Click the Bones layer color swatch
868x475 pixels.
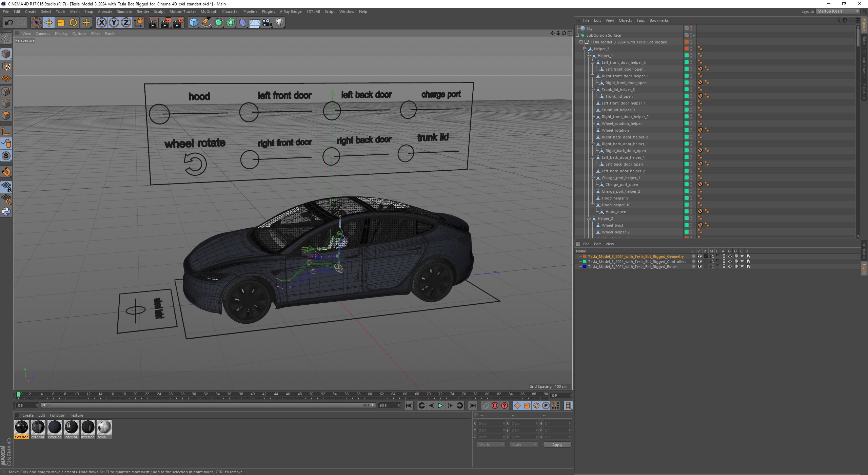(x=585, y=267)
